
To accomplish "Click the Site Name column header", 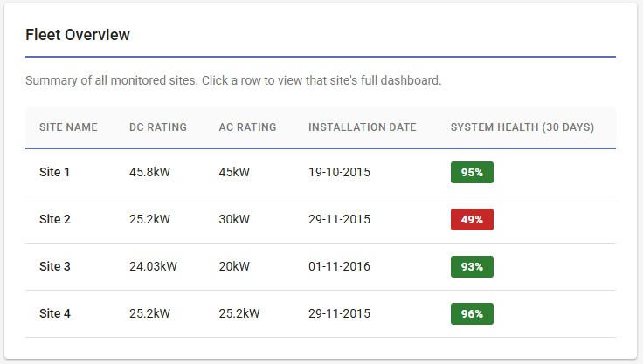I will (68, 127).
